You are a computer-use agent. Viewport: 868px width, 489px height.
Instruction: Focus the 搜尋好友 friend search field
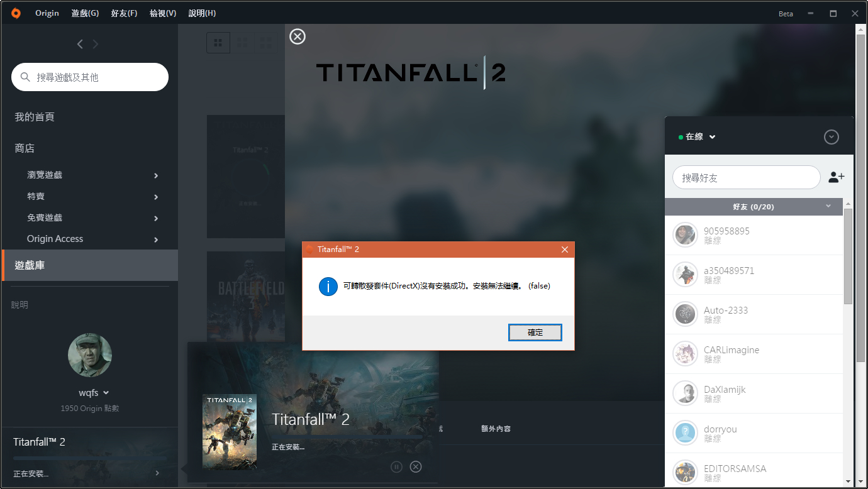tap(747, 178)
